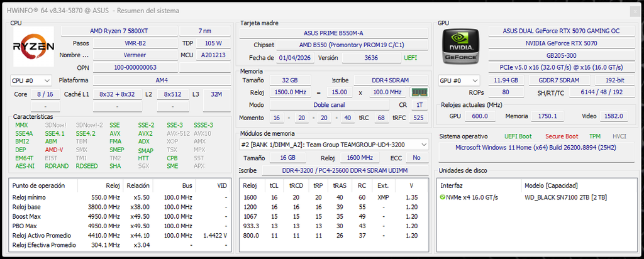This screenshot has width=644, height=259.
Task: Click the AVX2 feature flag
Action: [x=145, y=133]
